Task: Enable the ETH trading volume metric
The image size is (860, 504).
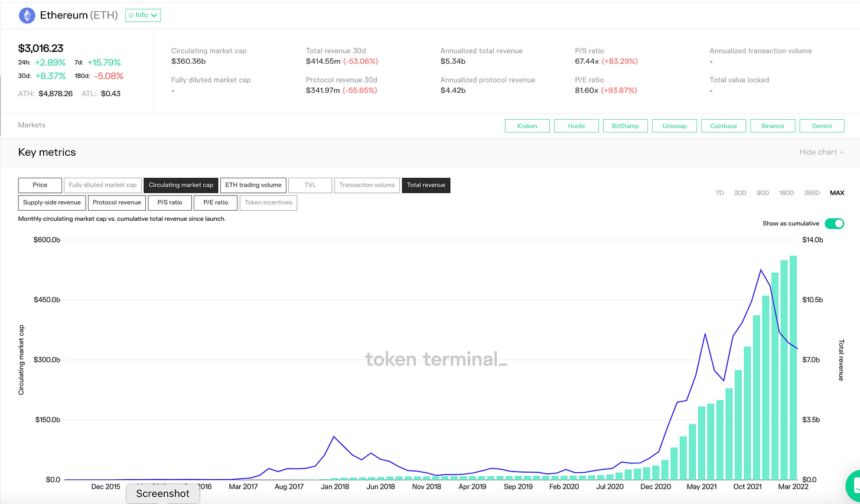Action: 253,185
